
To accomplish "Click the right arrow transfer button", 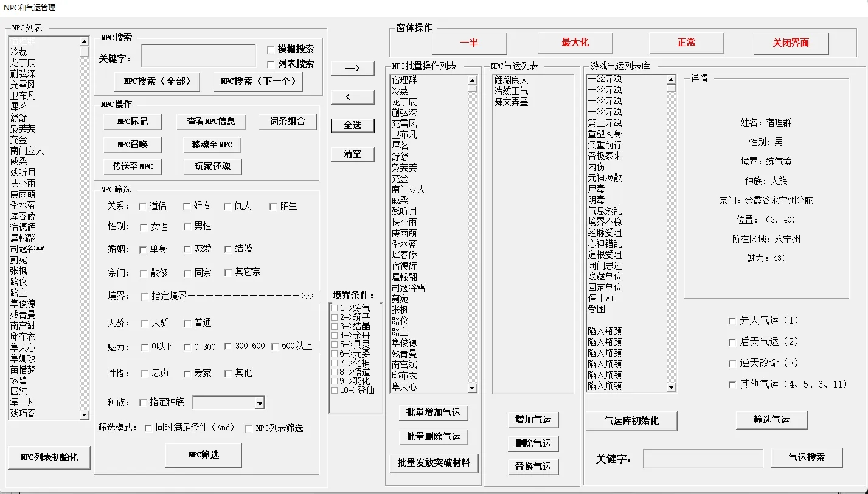I will tap(352, 68).
